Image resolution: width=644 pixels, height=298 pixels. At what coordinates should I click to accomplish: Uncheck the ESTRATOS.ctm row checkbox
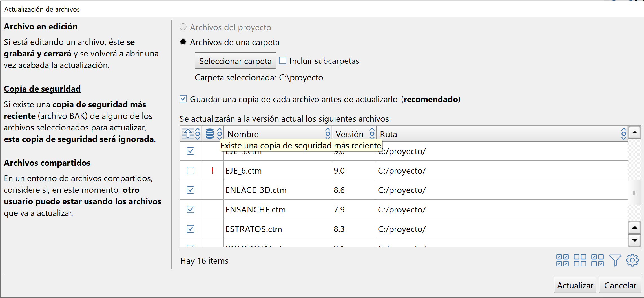click(x=191, y=229)
